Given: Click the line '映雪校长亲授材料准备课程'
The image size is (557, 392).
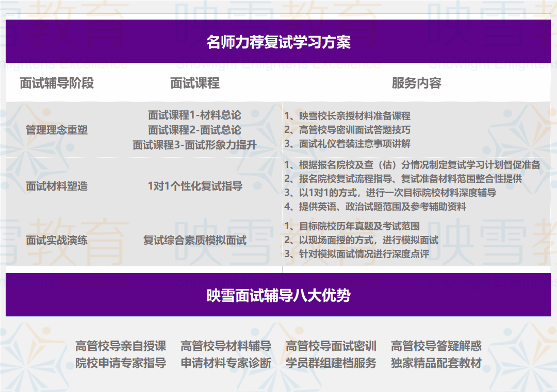Looking at the screenshot, I should (x=348, y=116).
